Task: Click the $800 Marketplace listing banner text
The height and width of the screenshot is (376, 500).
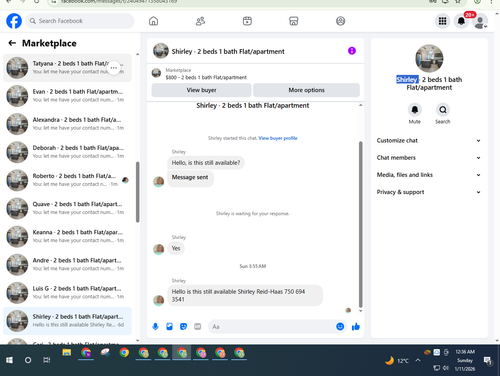Action: (206, 77)
